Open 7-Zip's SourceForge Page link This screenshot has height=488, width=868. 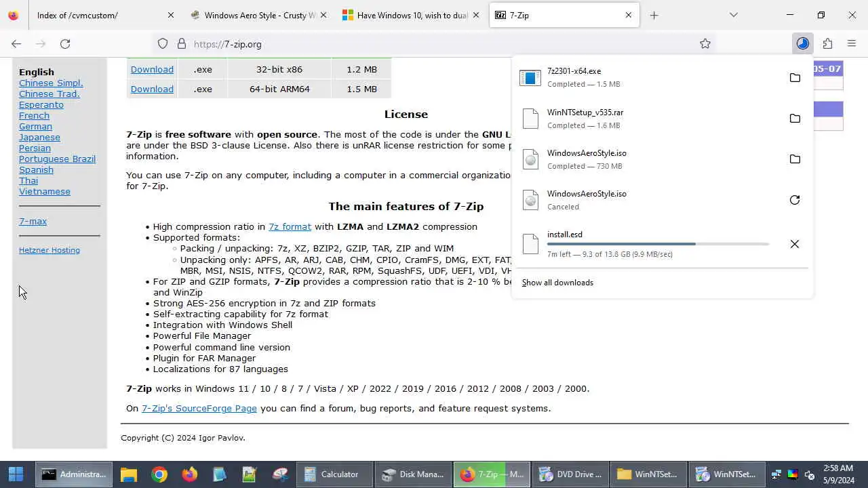click(x=199, y=408)
